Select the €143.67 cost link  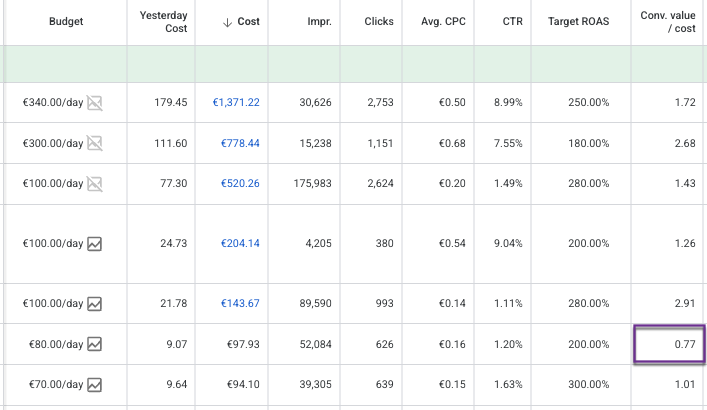(240, 303)
